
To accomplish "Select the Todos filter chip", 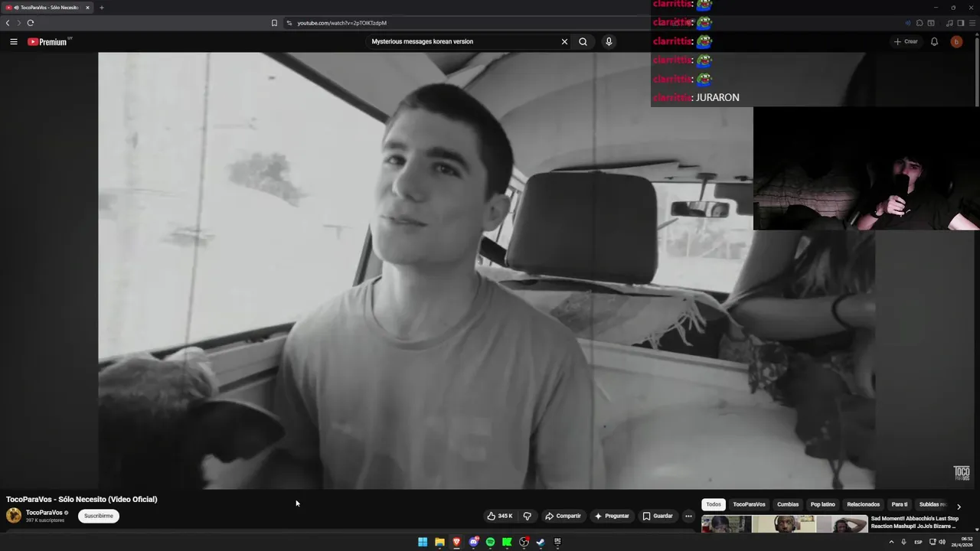I will [714, 504].
